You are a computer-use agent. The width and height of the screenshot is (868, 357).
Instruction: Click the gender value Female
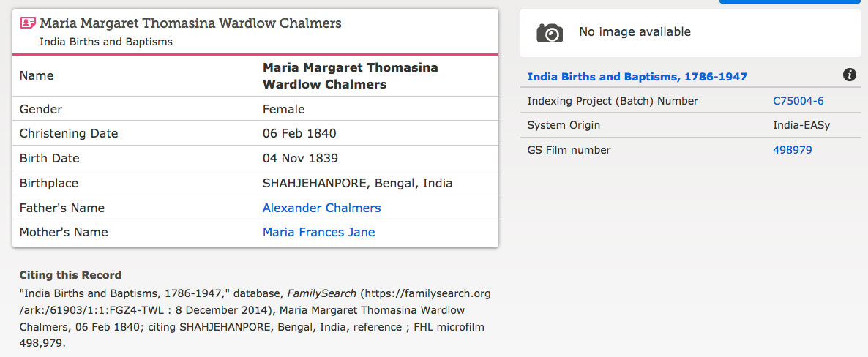(x=283, y=109)
